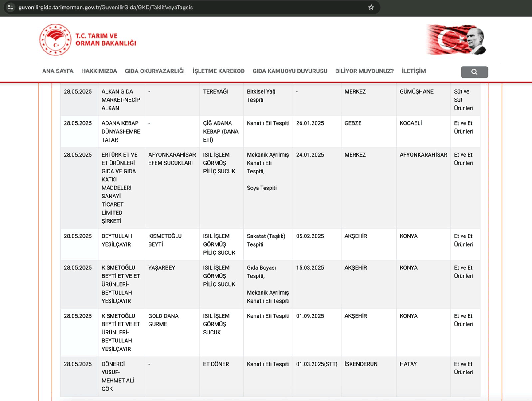Select the TEREYAĞI product cell
Image resolution: width=532 pixels, height=401 pixels.
(x=216, y=91)
